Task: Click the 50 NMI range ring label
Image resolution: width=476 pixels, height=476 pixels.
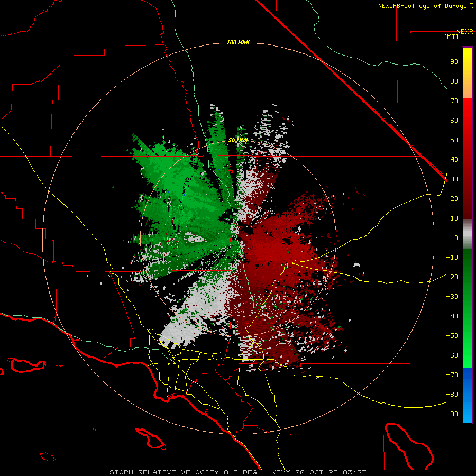Action: (238, 140)
